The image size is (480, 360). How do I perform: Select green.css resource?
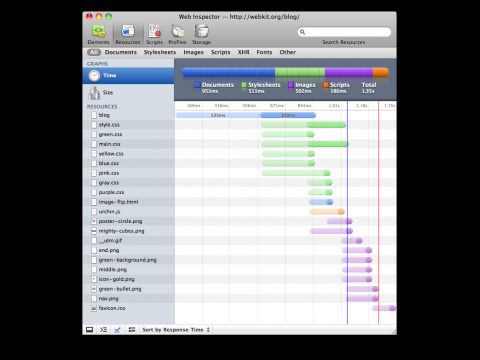pos(128,134)
